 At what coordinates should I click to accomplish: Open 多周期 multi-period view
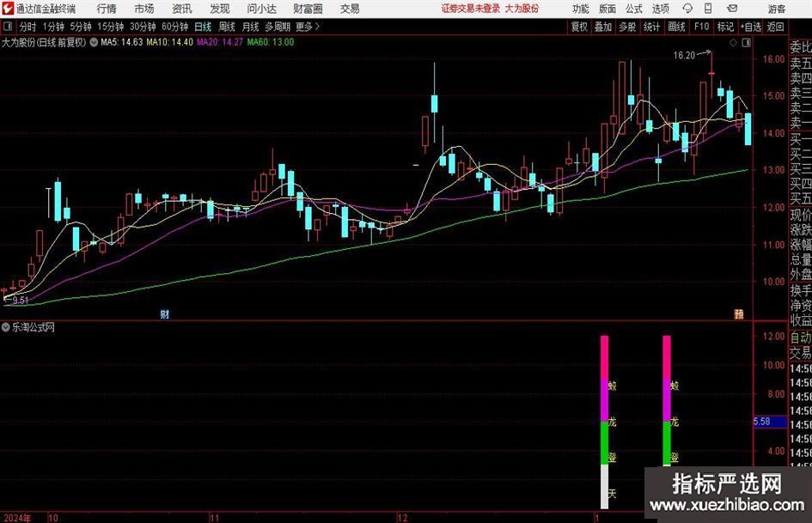coord(278,27)
